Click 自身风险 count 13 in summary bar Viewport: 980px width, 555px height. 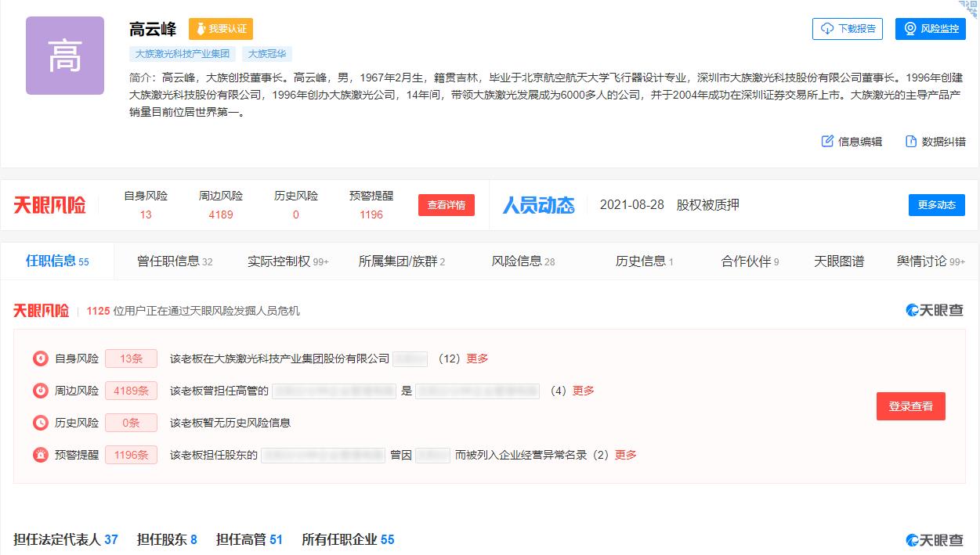point(146,214)
